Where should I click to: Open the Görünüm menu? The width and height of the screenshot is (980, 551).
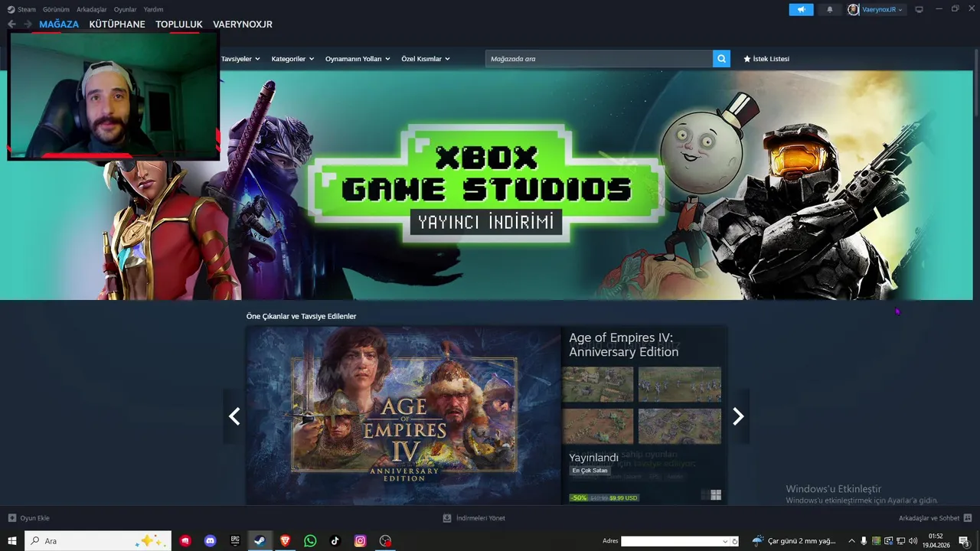[56, 9]
